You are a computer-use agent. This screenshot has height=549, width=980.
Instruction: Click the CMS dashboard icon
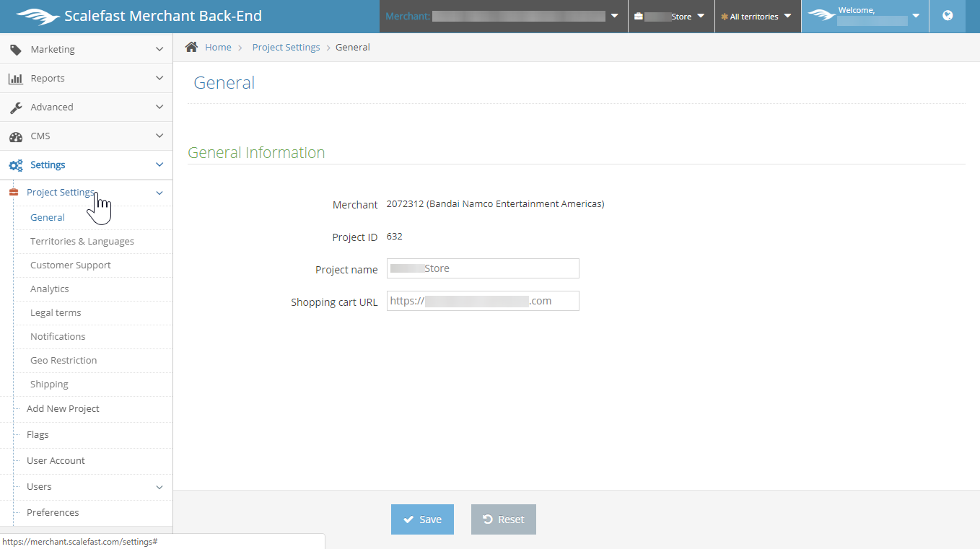[x=15, y=136]
